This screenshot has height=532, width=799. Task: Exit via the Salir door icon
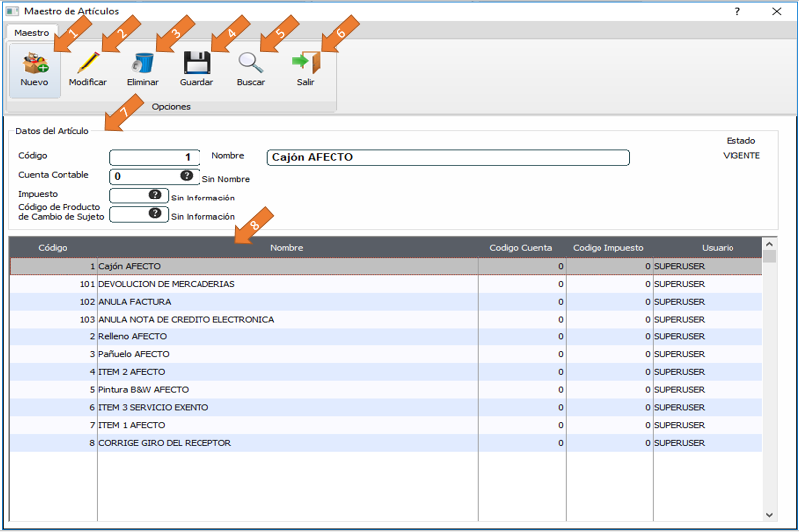306,64
